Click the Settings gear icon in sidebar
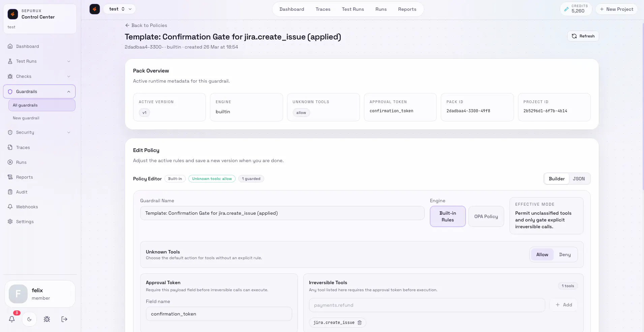 (10, 222)
